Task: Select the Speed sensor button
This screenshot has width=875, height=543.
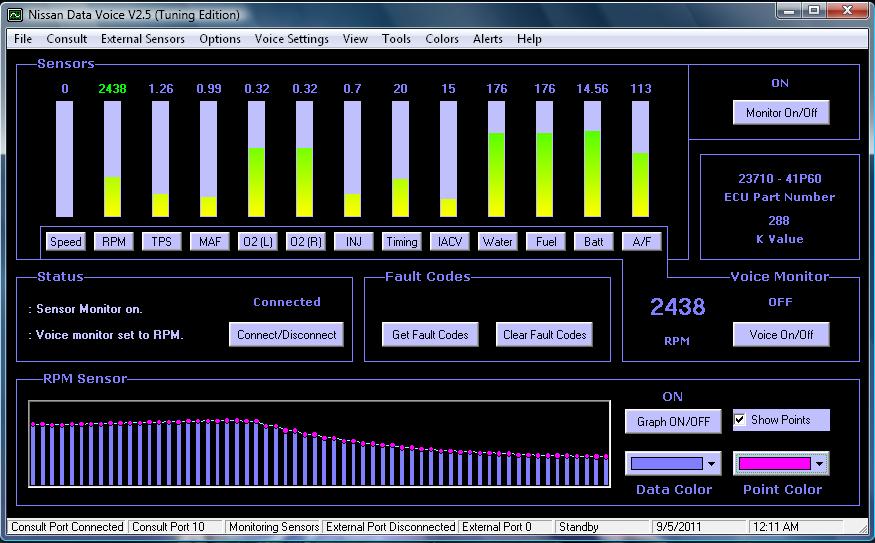Action: coord(65,242)
